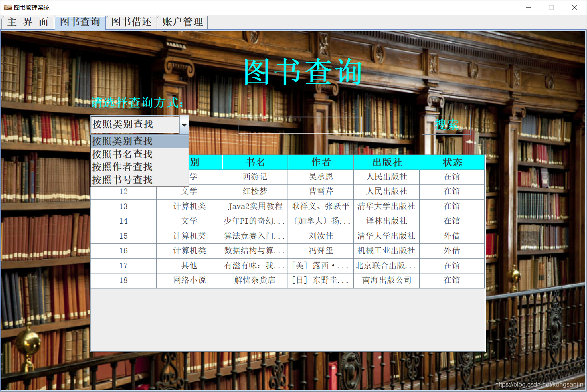
Task: Click the 外借 status of 算法竞赛入门
Action: [x=451, y=236]
